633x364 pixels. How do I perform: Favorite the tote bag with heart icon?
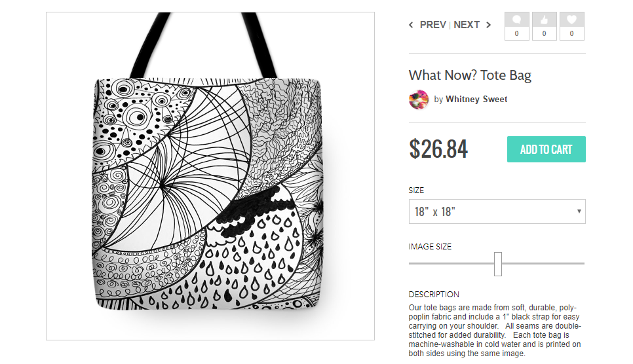[571, 20]
